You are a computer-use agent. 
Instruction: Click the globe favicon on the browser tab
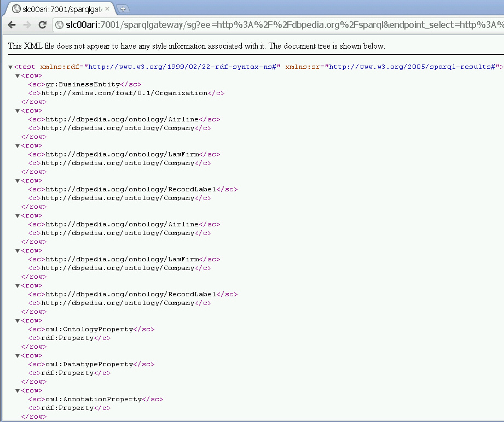point(15,9)
